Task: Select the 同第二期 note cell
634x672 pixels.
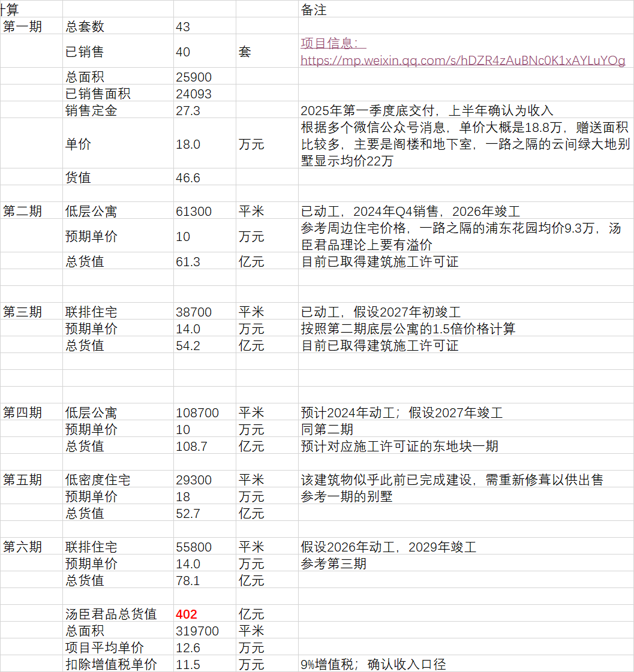Action: click(x=466, y=429)
